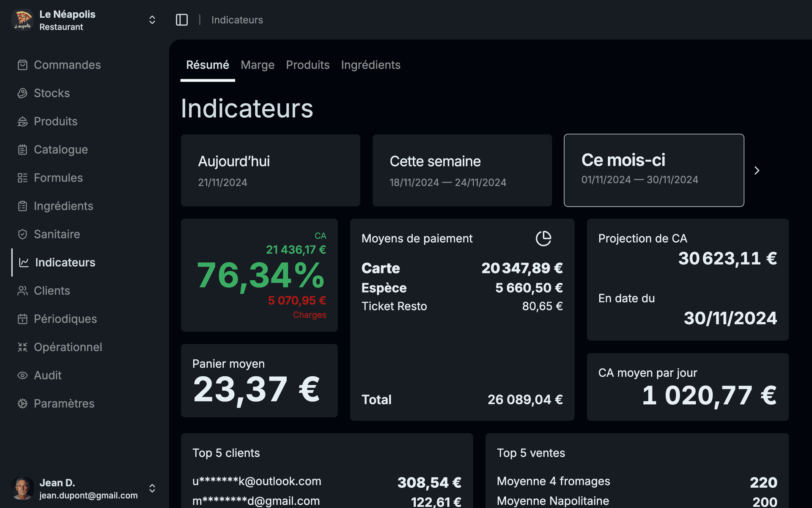
Task: Expand the Le Néapolis restaurant switcher
Action: pyautogui.click(x=152, y=20)
